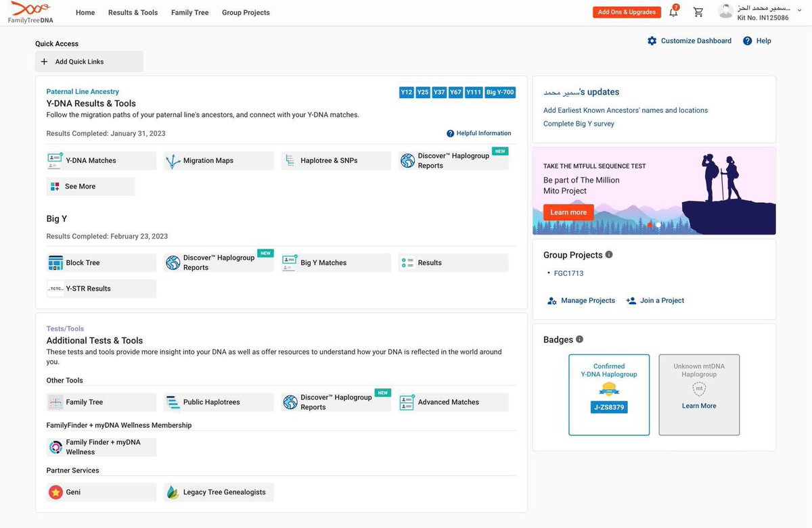The image size is (812, 528).
Task: Open the Group Projects navigation menu
Action: [246, 12]
